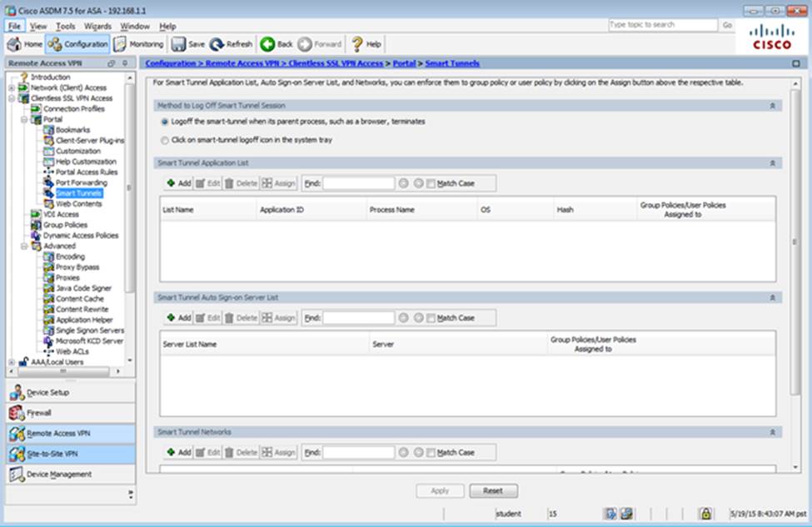Open the Wizards menu
Screen dimensions: 812x527
point(97,26)
